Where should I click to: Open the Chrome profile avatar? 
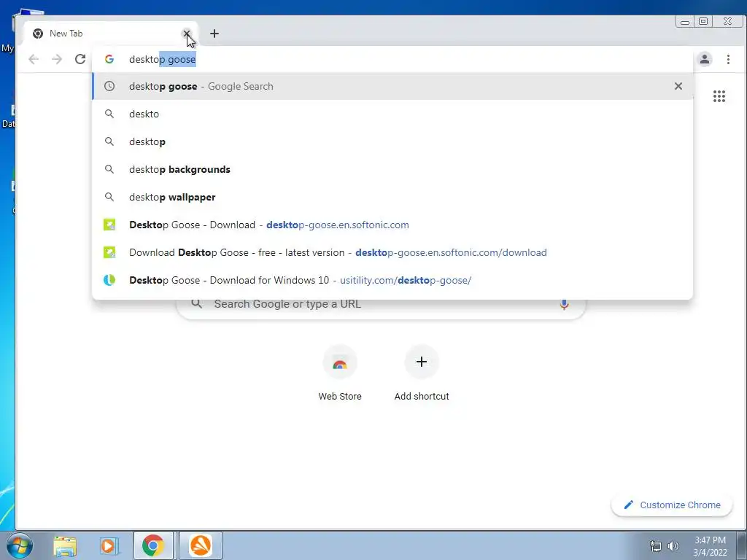(705, 59)
